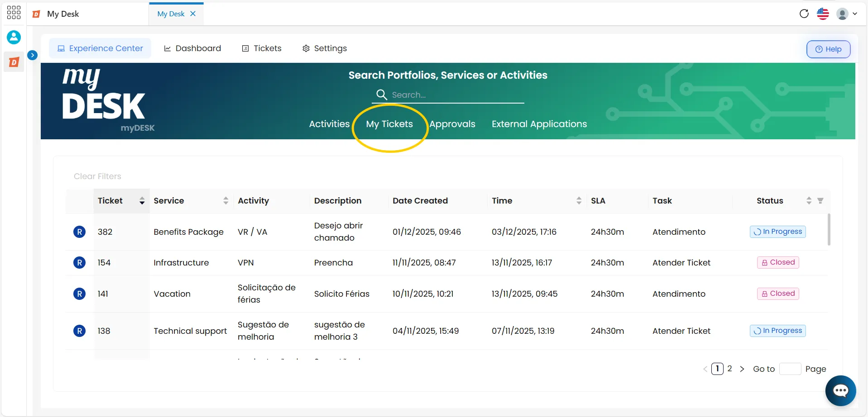Click In Progress badge for ticket 382
The image size is (868, 417).
tap(777, 232)
